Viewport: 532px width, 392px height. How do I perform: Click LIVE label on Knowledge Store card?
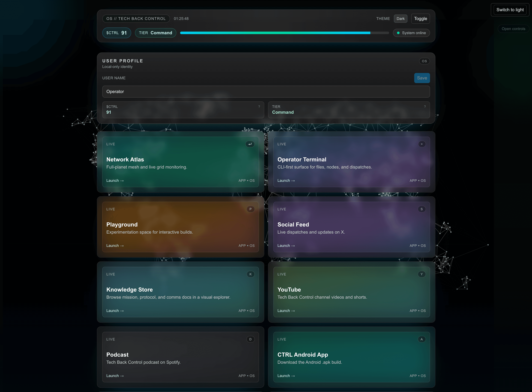point(111,274)
